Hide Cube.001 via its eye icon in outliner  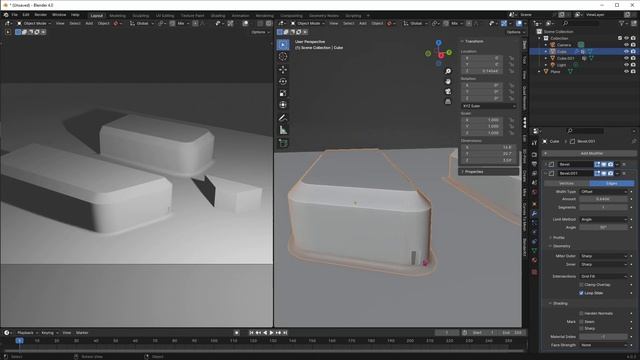pos(626,58)
